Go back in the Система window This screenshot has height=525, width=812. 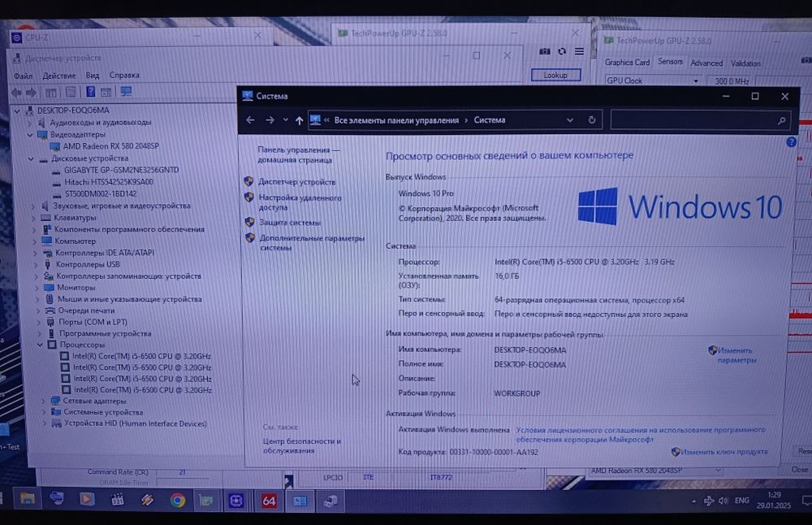click(250, 119)
